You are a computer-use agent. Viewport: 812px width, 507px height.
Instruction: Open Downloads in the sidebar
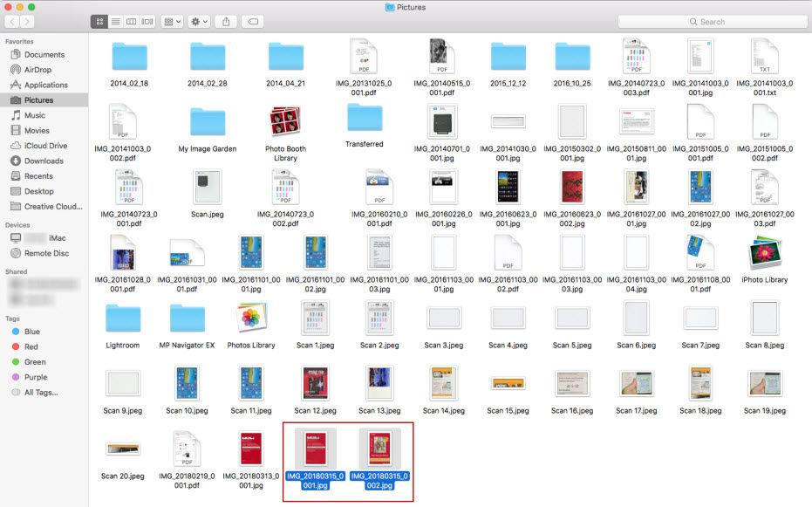tap(44, 161)
